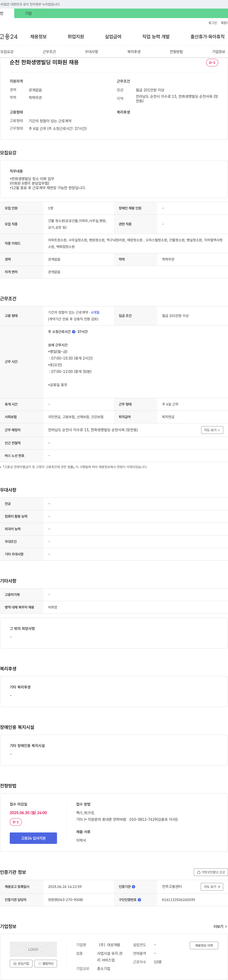Jump to the 전형방법 section tab

coord(176,52)
